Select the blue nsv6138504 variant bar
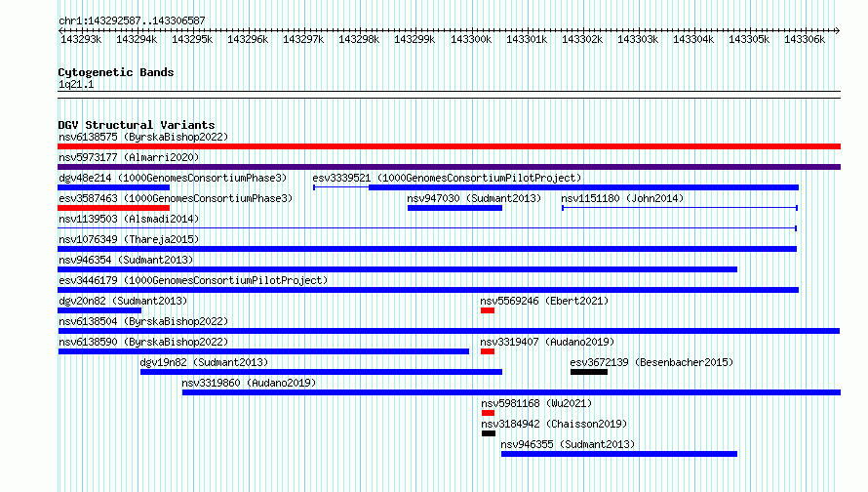868x492 pixels. pyautogui.click(x=449, y=331)
